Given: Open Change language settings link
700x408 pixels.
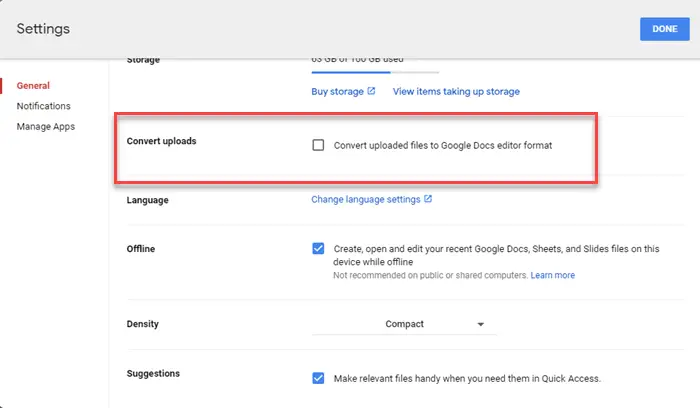Looking at the screenshot, I should coord(366,200).
